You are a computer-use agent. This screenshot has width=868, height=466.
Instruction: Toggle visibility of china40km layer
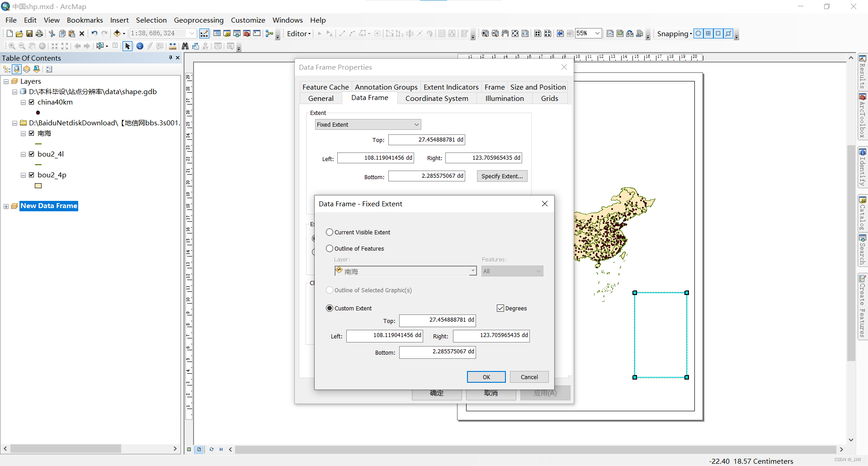[32, 102]
